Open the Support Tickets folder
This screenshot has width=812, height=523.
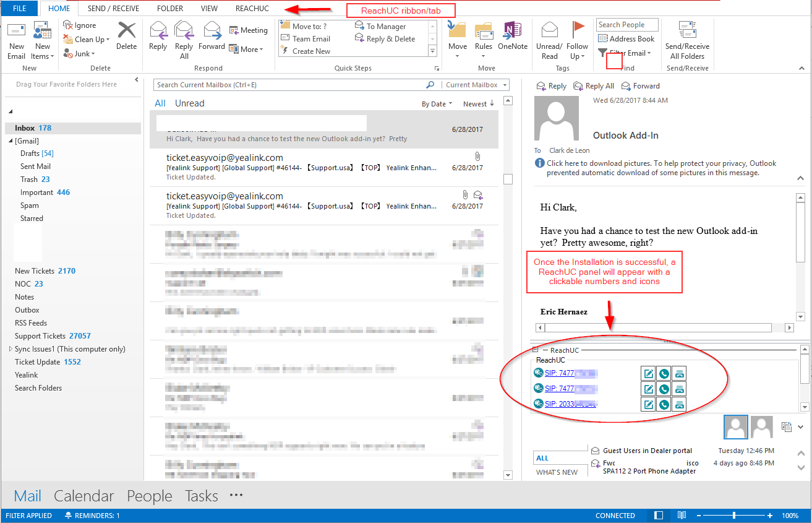tap(53, 336)
